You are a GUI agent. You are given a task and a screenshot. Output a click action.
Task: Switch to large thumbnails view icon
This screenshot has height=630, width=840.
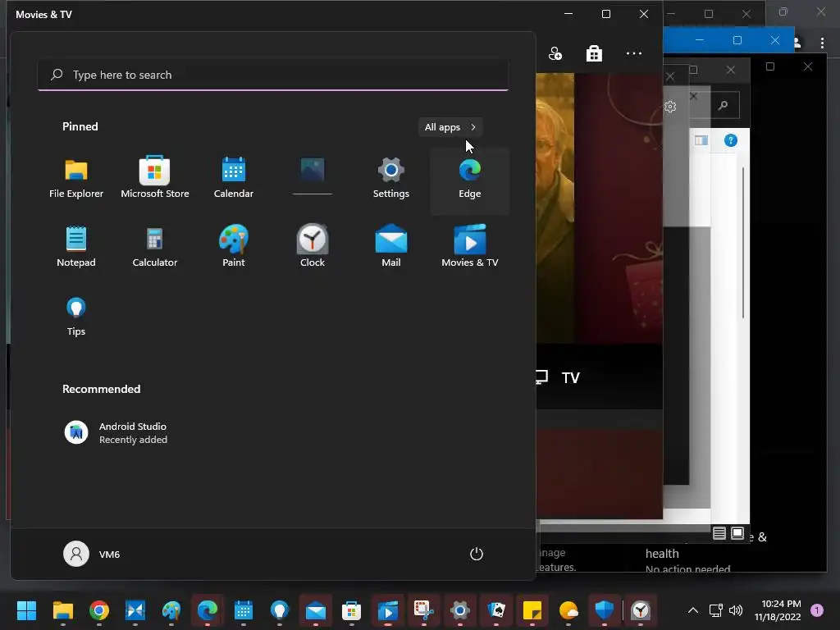click(737, 533)
